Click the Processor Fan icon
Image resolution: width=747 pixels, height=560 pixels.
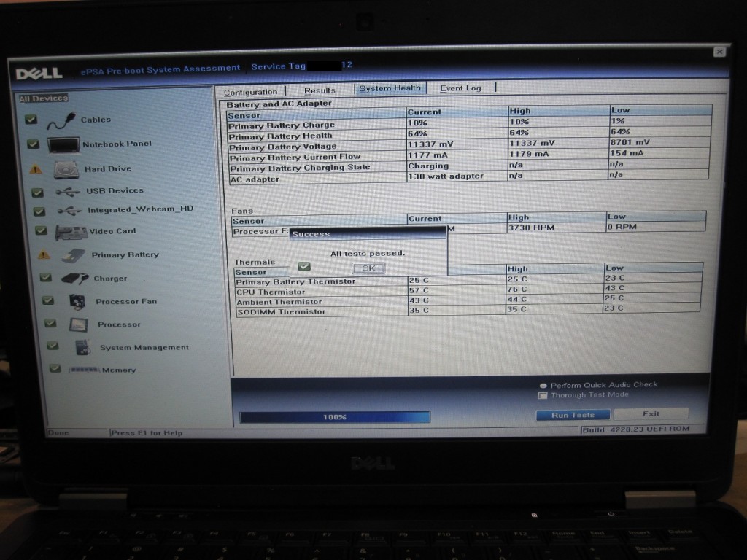[77, 302]
